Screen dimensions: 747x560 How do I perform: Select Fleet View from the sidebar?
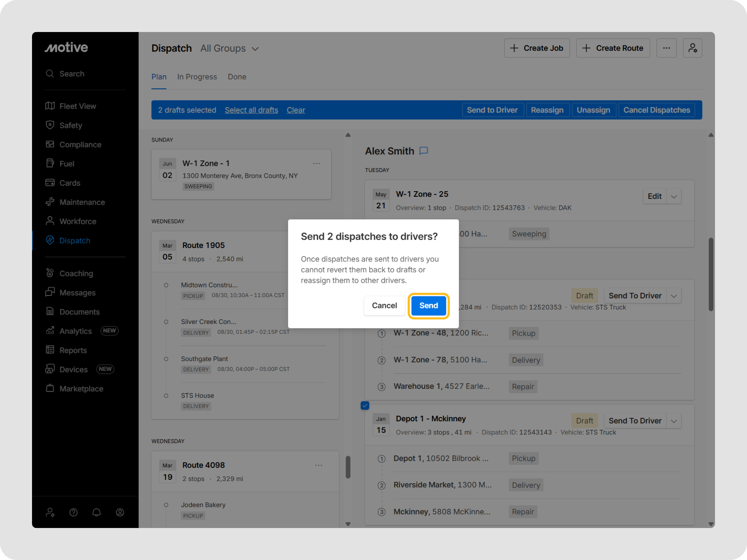(77, 106)
